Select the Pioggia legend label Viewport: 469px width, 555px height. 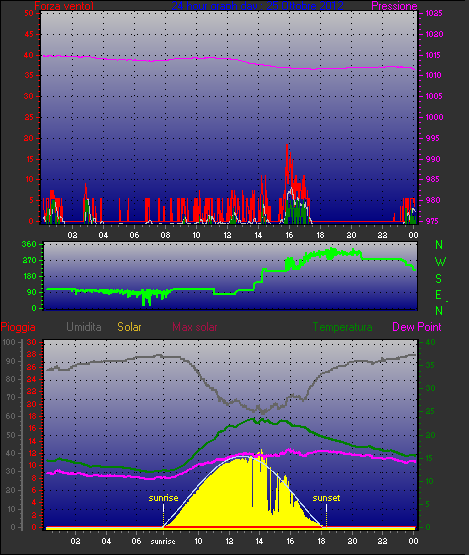click(18, 327)
